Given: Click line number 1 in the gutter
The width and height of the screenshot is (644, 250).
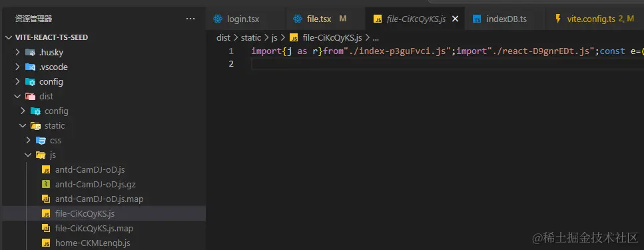Looking at the screenshot, I should pyautogui.click(x=231, y=51).
